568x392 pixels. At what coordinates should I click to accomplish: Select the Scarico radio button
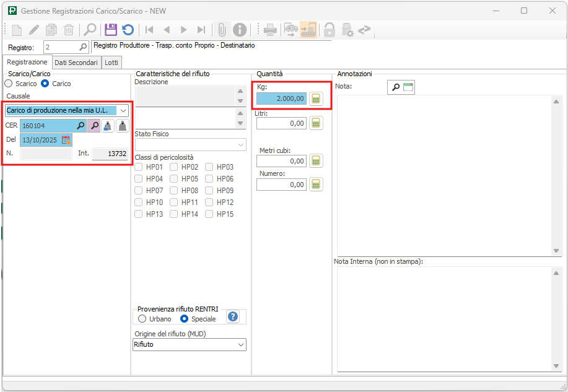(9, 84)
